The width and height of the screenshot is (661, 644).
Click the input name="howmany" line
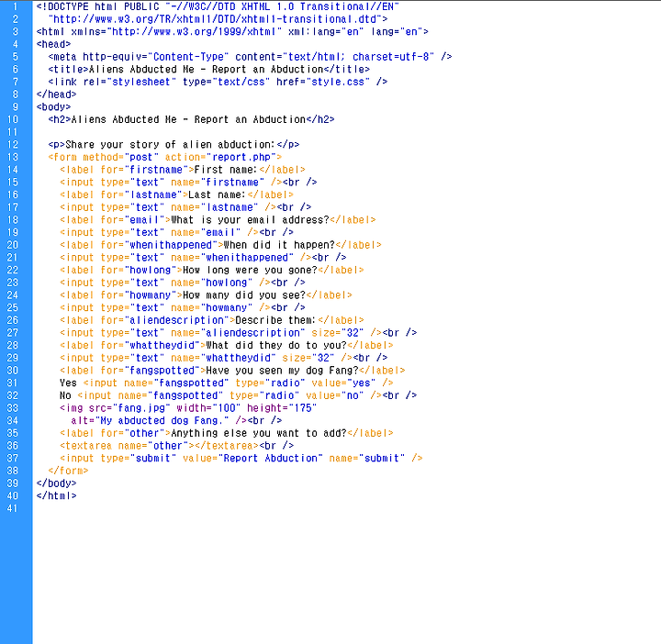183,308
